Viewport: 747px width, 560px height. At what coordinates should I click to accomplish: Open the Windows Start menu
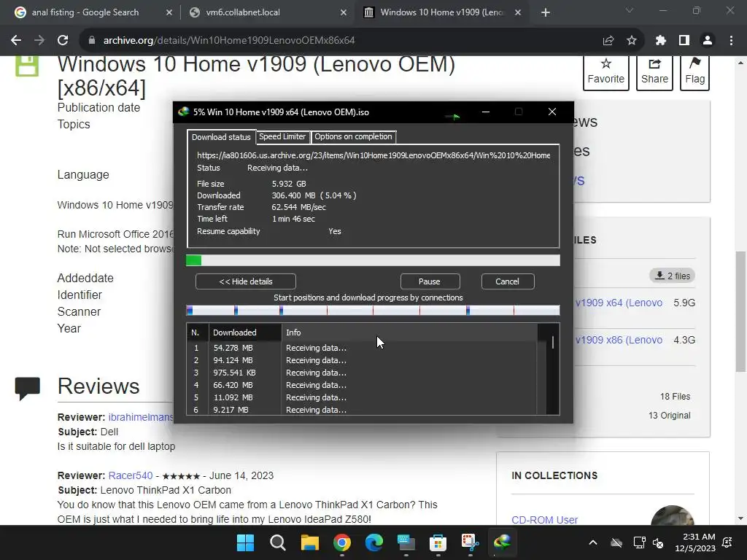[x=246, y=542]
